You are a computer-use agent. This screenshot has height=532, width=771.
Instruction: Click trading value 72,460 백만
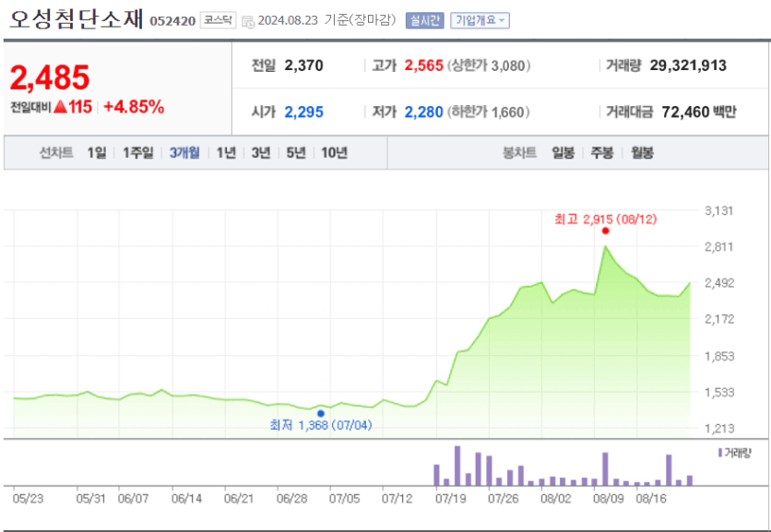[x=699, y=112]
